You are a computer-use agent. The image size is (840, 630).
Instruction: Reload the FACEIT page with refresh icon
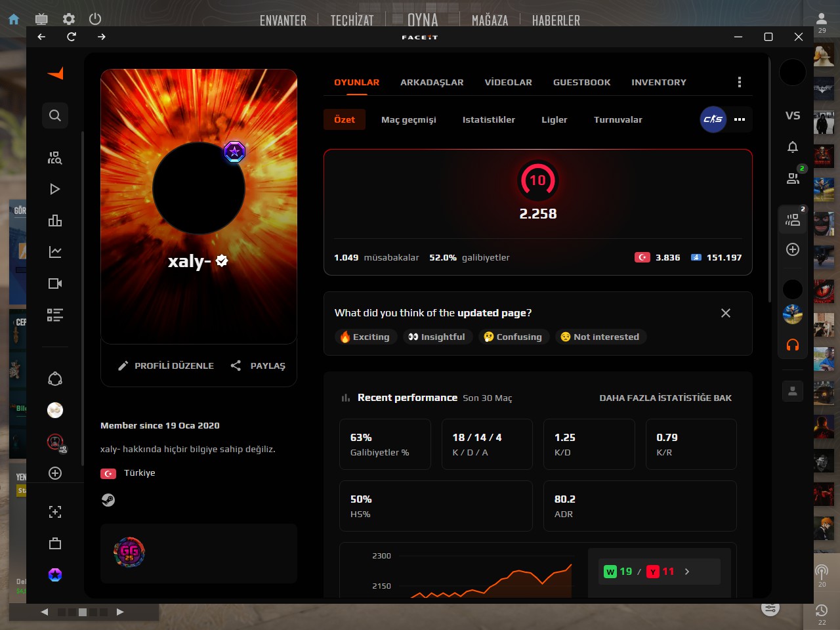tap(72, 37)
